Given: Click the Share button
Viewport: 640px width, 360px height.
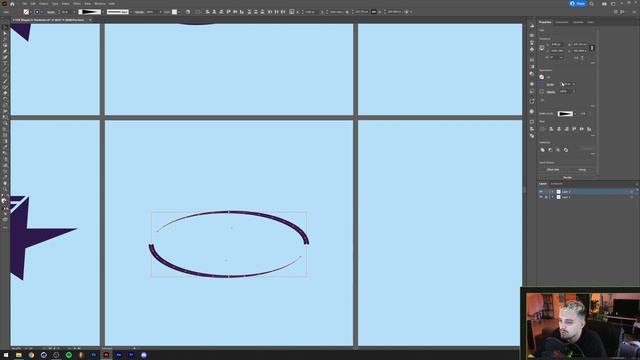Looking at the screenshot, I should (x=577, y=3).
